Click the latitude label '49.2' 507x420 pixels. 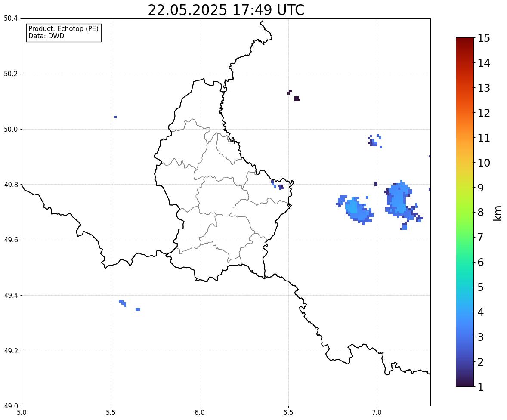coord(10,351)
